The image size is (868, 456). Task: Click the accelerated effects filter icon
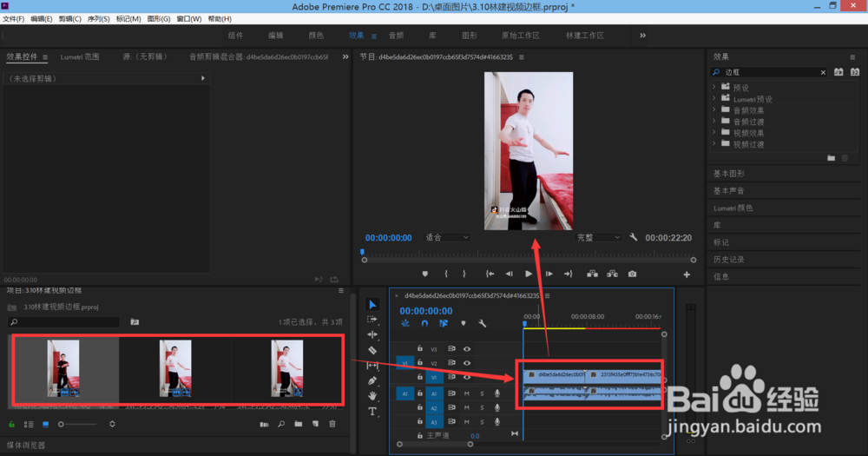(838, 72)
